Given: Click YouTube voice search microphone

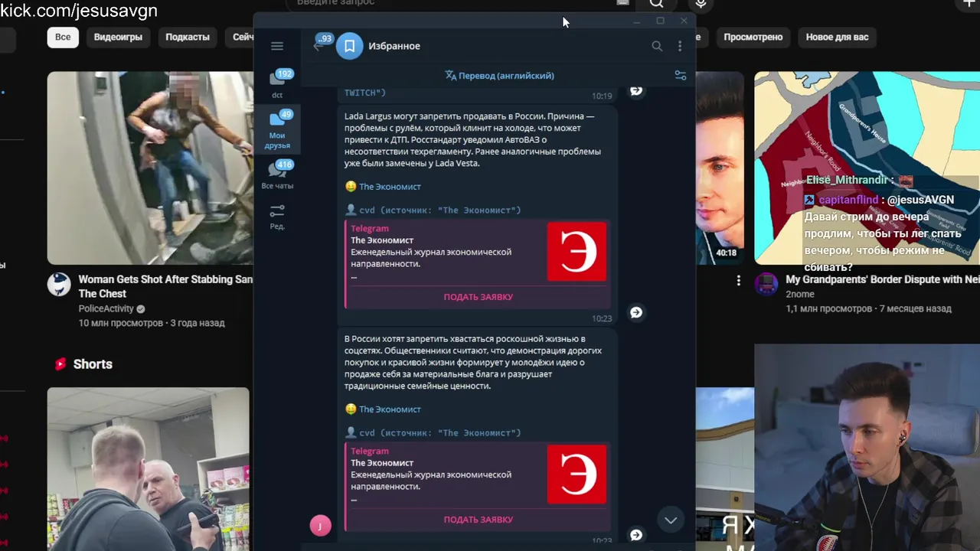Looking at the screenshot, I should [x=701, y=4].
